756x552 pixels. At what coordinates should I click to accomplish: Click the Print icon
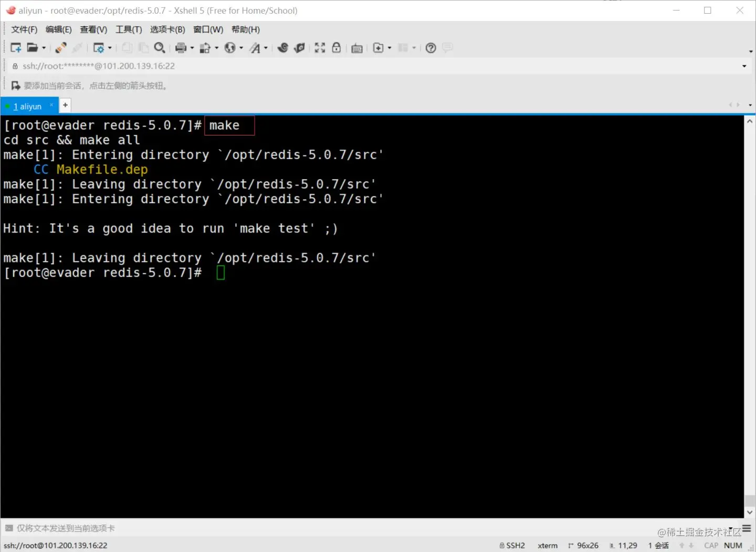[181, 48]
